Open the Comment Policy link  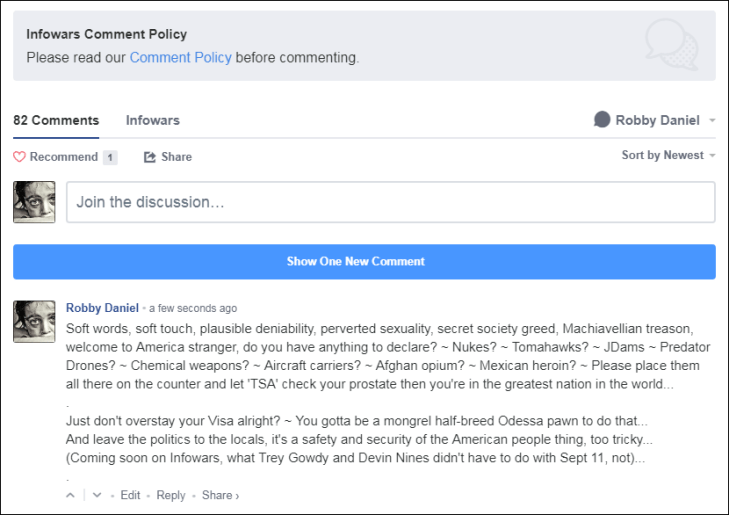(180, 58)
